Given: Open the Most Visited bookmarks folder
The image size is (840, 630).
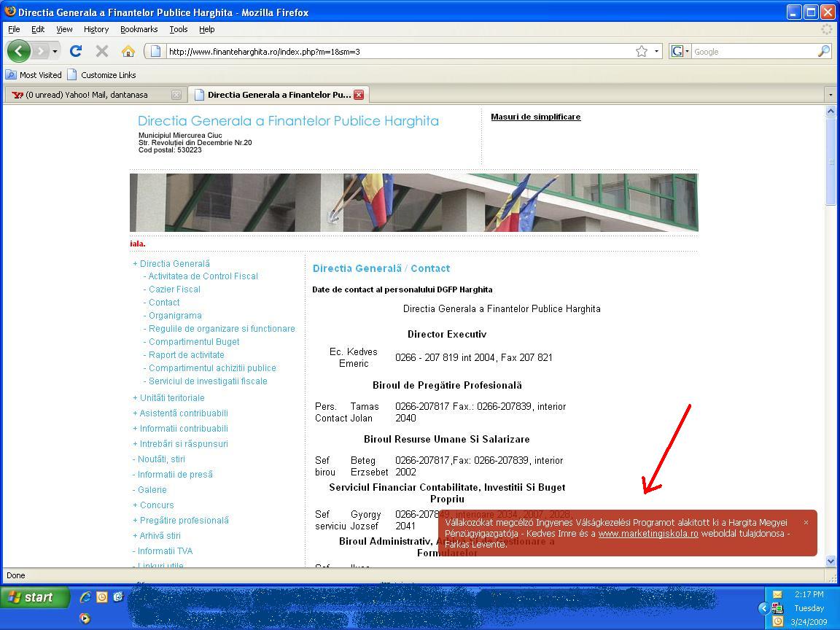Looking at the screenshot, I should pos(34,75).
